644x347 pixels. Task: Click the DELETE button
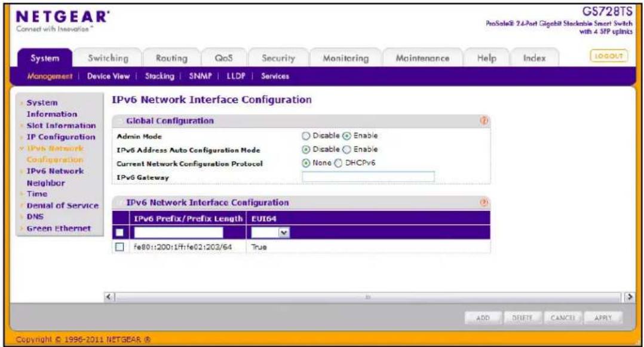click(522, 318)
